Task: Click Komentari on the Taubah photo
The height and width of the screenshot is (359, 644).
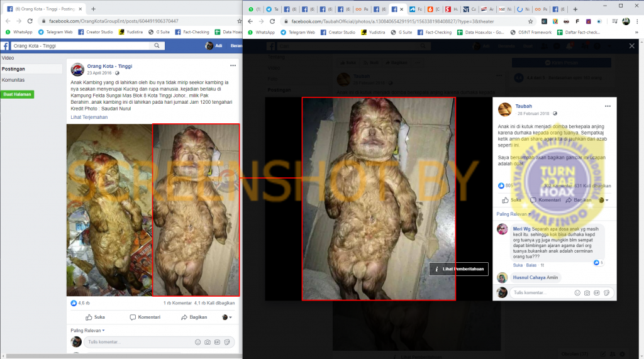Action: pos(545,200)
